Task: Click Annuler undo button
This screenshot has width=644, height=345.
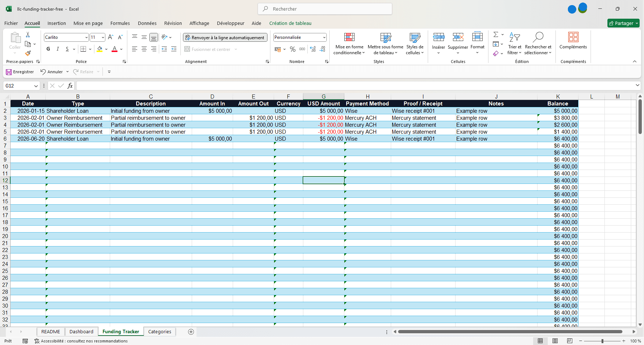Action: 52,72
